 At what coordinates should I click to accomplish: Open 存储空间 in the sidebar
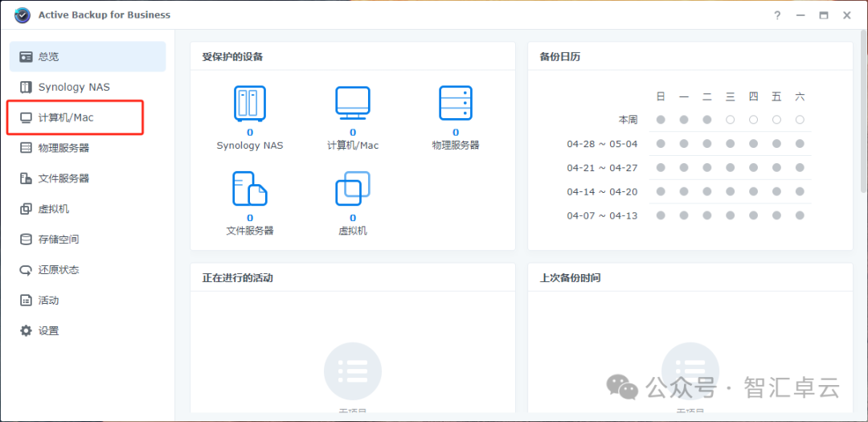click(x=88, y=240)
